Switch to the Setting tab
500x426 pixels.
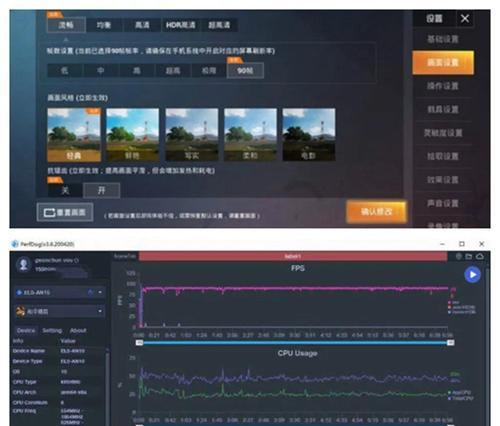click(52, 330)
